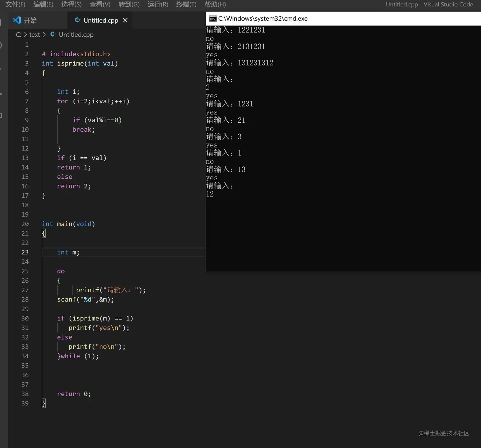
Task: Click the 'int main(void)' code line
Action: tap(68, 224)
